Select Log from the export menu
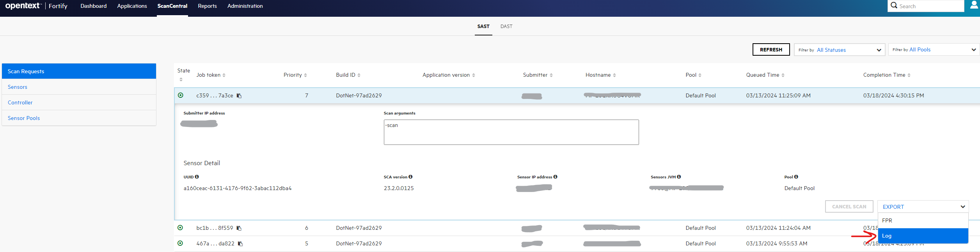This screenshot has height=252, width=980. point(923,236)
